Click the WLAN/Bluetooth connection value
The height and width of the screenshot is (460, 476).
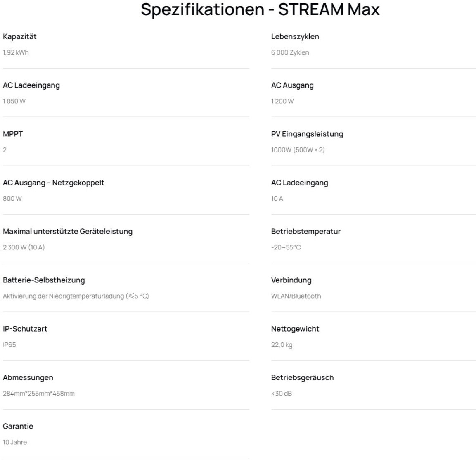click(x=296, y=296)
